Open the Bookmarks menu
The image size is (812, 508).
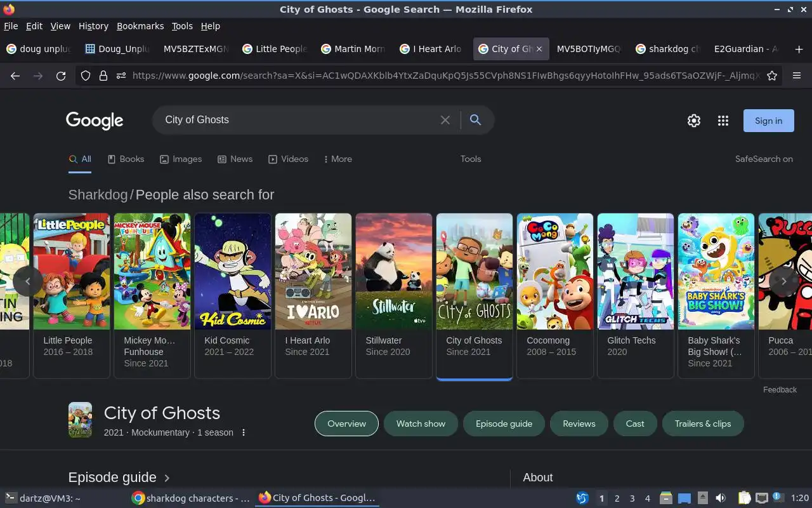(140, 26)
